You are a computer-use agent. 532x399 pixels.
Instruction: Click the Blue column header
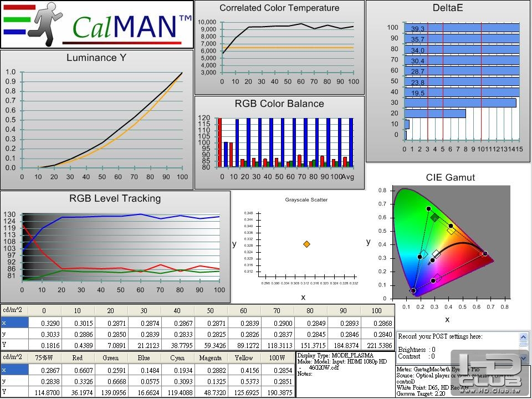click(x=145, y=357)
